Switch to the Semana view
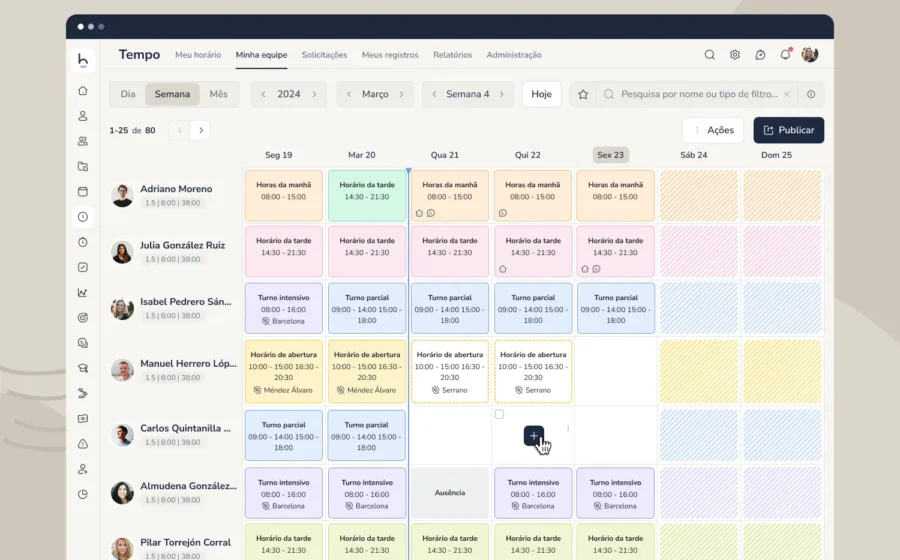This screenshot has width=900, height=560. pos(172,94)
